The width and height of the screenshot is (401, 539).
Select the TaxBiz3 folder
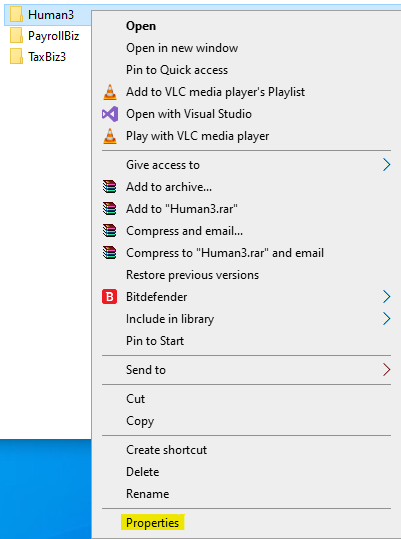[38, 57]
